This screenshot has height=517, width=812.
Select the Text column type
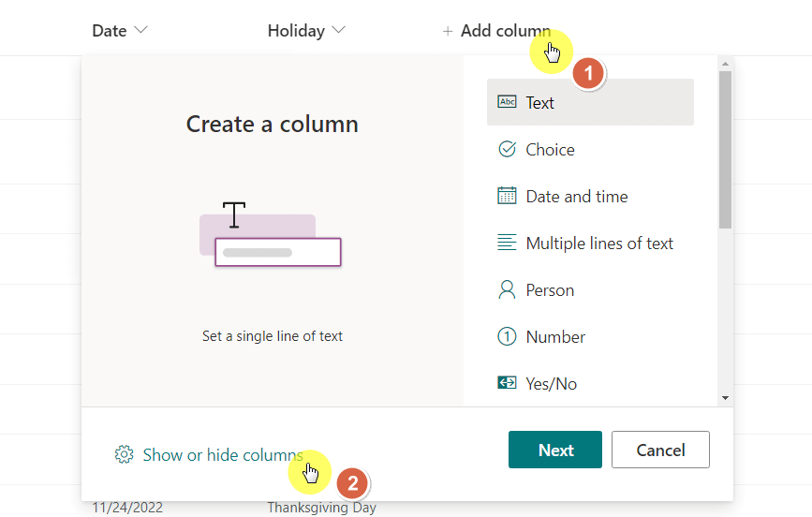(x=590, y=102)
